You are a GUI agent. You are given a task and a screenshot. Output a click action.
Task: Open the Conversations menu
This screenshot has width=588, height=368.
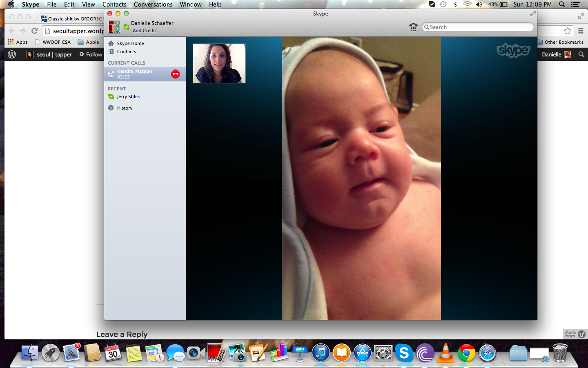[153, 4]
